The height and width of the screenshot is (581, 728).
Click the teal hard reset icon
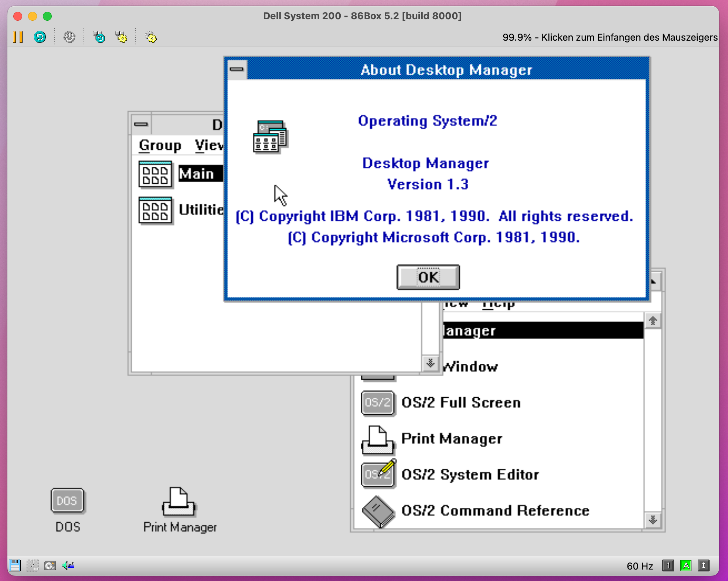point(40,37)
